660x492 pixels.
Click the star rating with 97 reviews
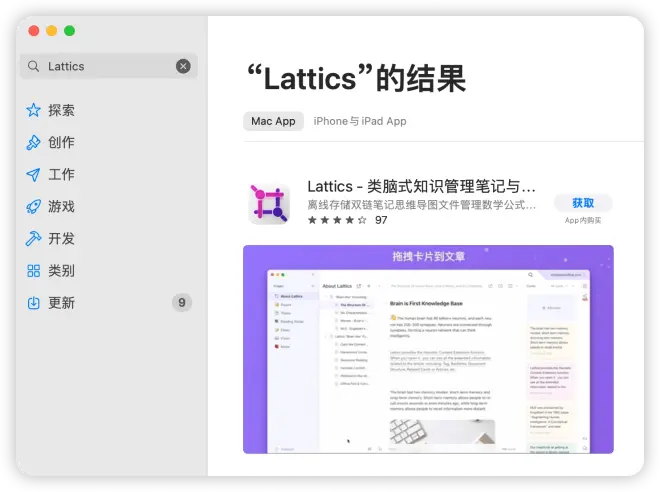347,220
